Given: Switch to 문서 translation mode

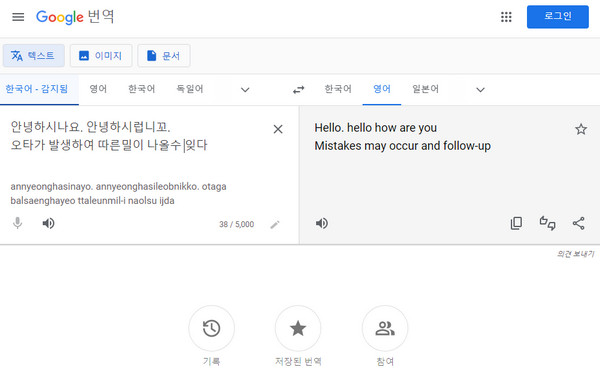Looking at the screenshot, I should [164, 56].
